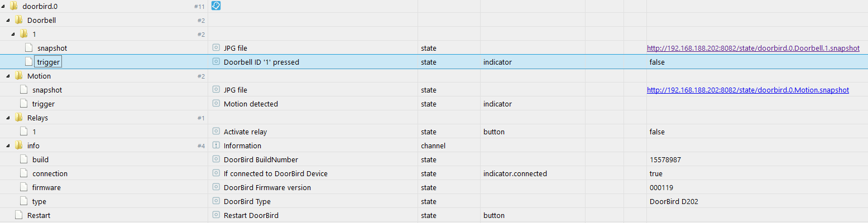Click state icon beside 'Restart DoorBird'
This screenshot has height=223, width=868.
coord(216,215)
